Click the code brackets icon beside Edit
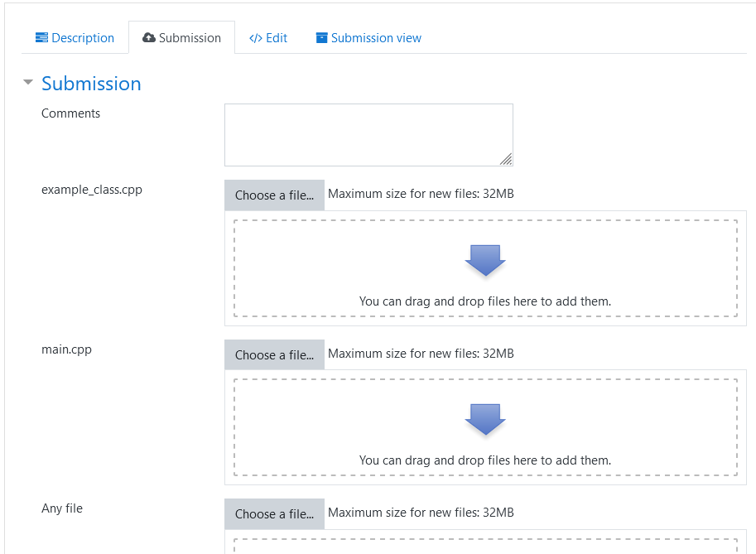 pos(256,38)
